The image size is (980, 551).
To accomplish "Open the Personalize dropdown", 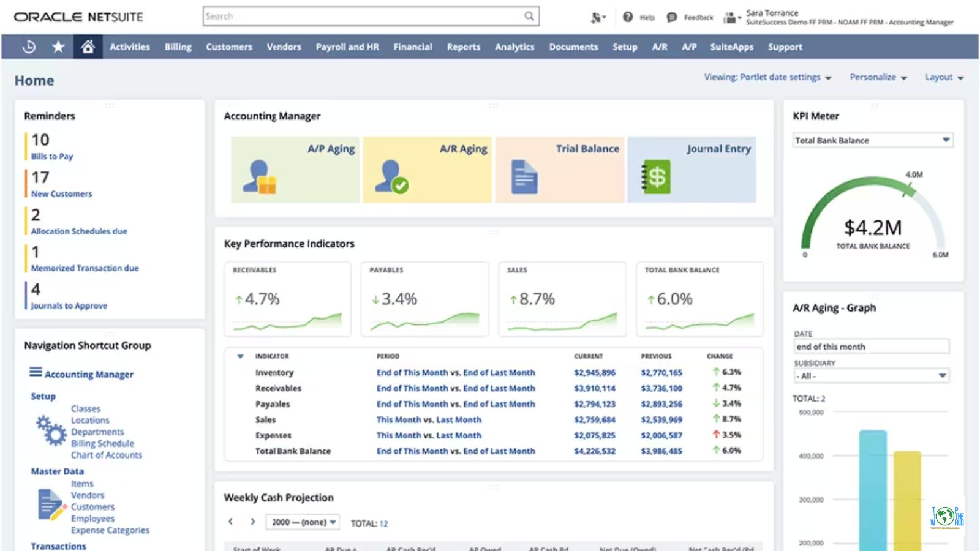I will point(878,77).
